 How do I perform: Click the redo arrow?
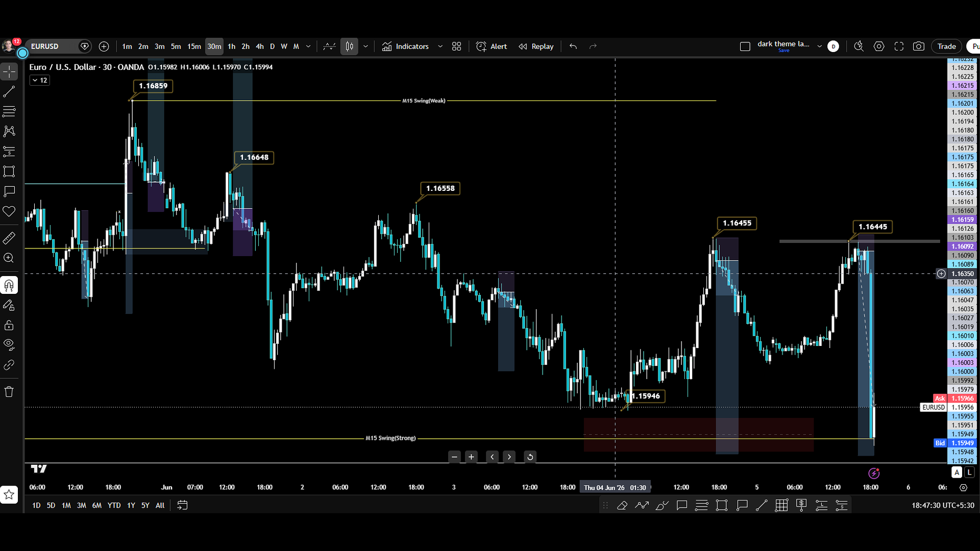click(593, 46)
